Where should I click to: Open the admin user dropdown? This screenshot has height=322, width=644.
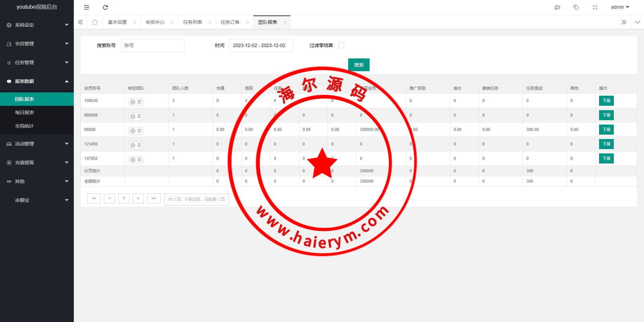[x=620, y=7]
